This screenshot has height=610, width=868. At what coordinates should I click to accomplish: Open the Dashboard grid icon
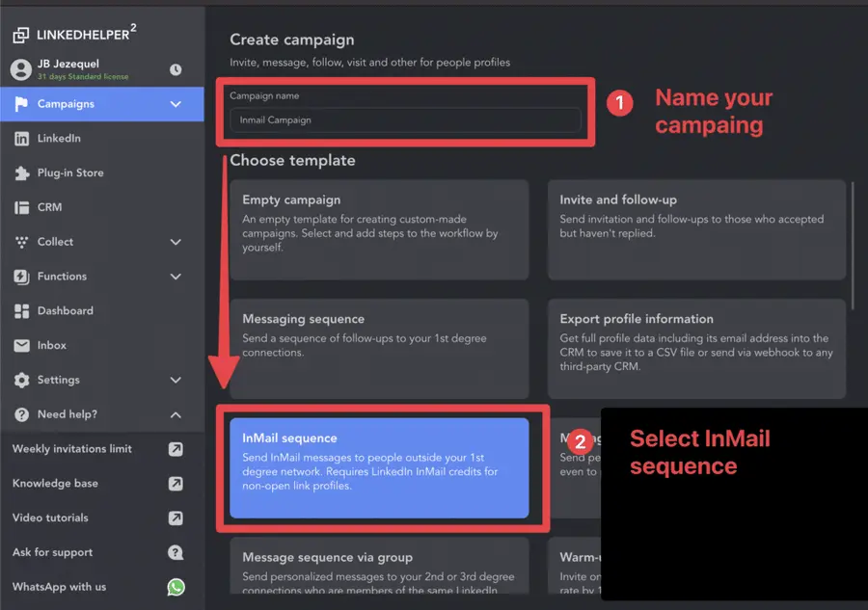21,310
